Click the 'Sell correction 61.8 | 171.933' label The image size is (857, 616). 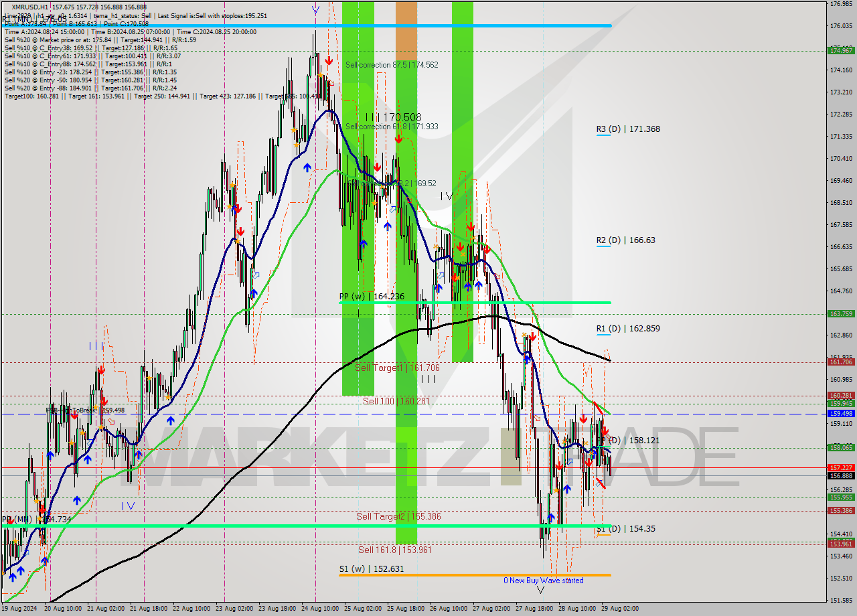tap(392, 127)
